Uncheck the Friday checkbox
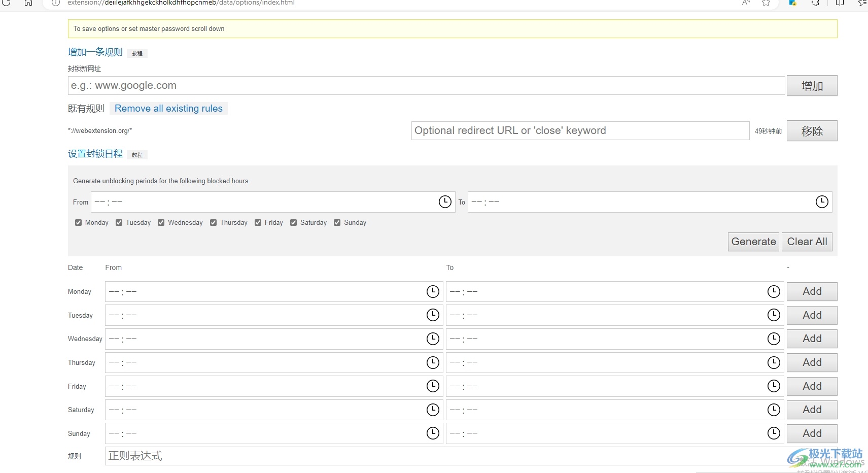This screenshot has width=868, height=473. pos(258,222)
